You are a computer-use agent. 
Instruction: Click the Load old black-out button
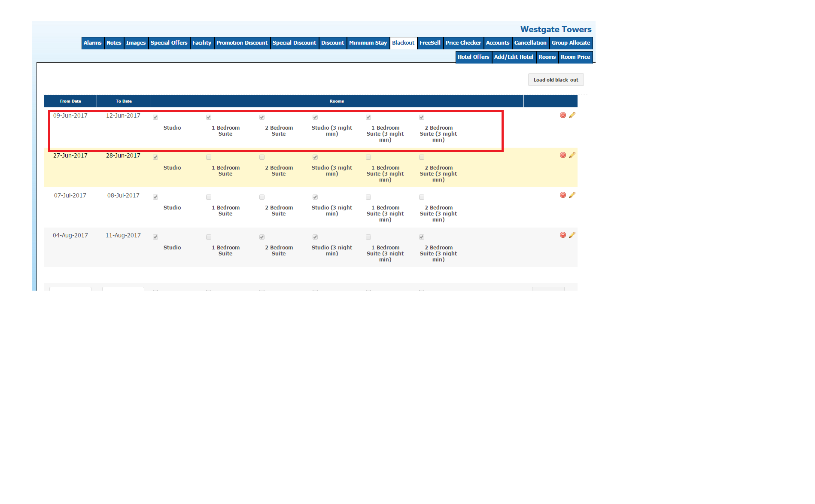pos(556,80)
